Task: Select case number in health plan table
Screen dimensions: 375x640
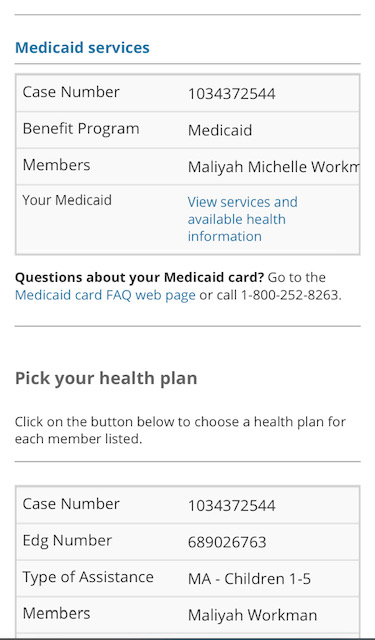Action: coord(231,506)
